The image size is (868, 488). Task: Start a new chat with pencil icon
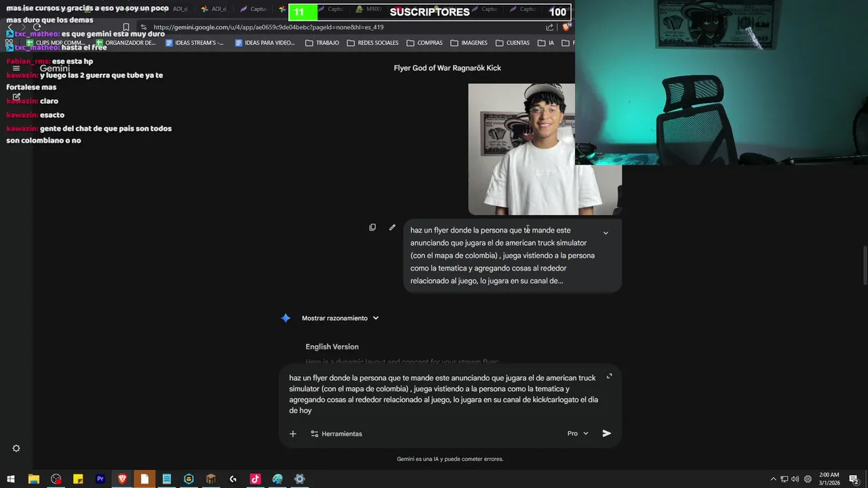pos(16,96)
